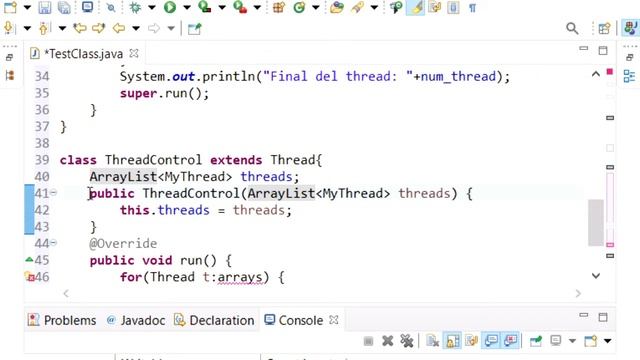Click the Open Task search icon

[x=358, y=7]
